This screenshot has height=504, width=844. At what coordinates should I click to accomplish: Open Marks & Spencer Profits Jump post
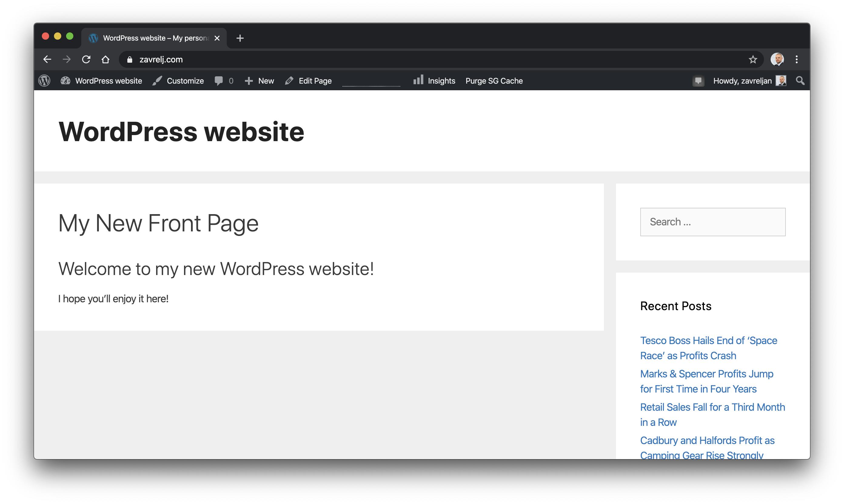706,381
